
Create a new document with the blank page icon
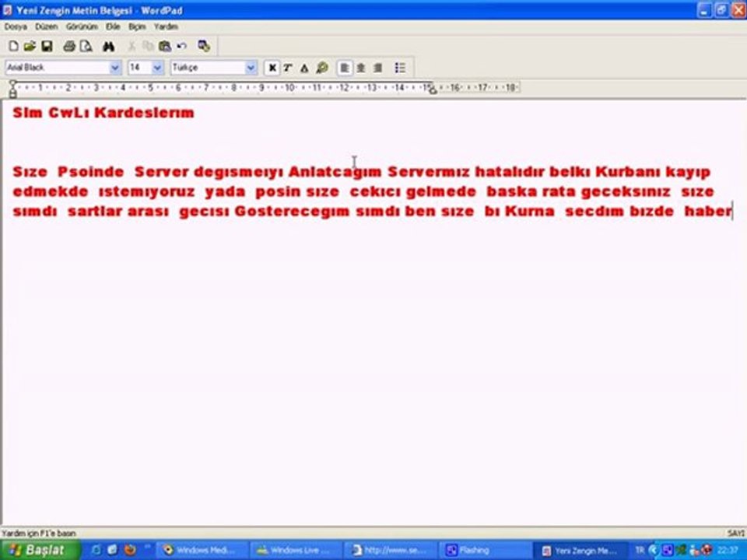(x=13, y=46)
